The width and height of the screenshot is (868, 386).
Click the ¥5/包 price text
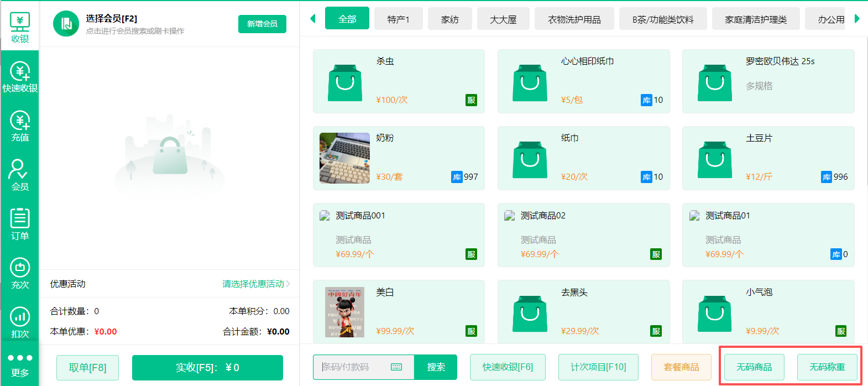click(572, 100)
